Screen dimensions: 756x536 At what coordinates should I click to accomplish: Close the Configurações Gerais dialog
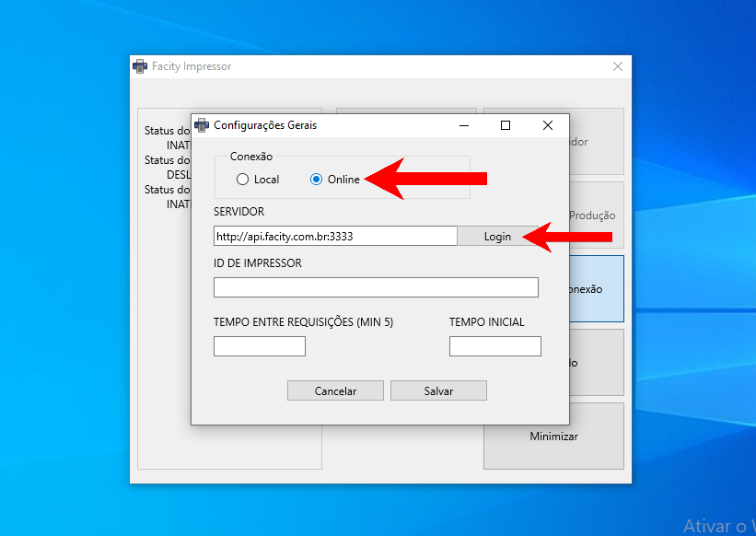[548, 125]
